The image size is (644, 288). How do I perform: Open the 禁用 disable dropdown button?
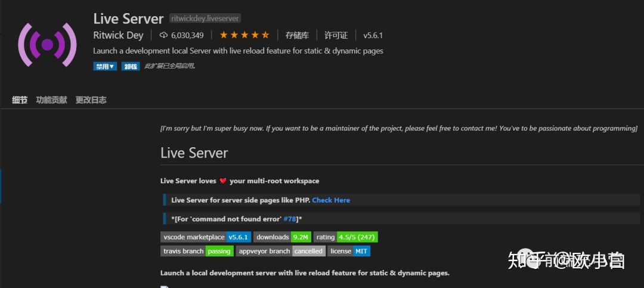click(105, 66)
